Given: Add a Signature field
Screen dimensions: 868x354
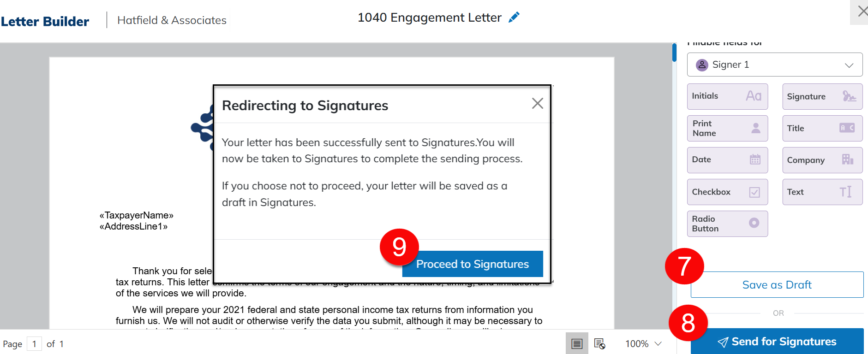Looking at the screenshot, I should click(x=822, y=96).
